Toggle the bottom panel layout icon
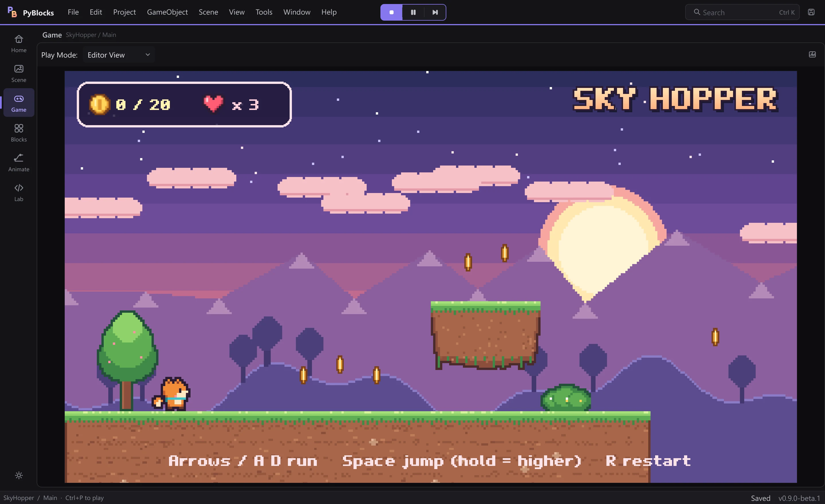 coord(812,54)
